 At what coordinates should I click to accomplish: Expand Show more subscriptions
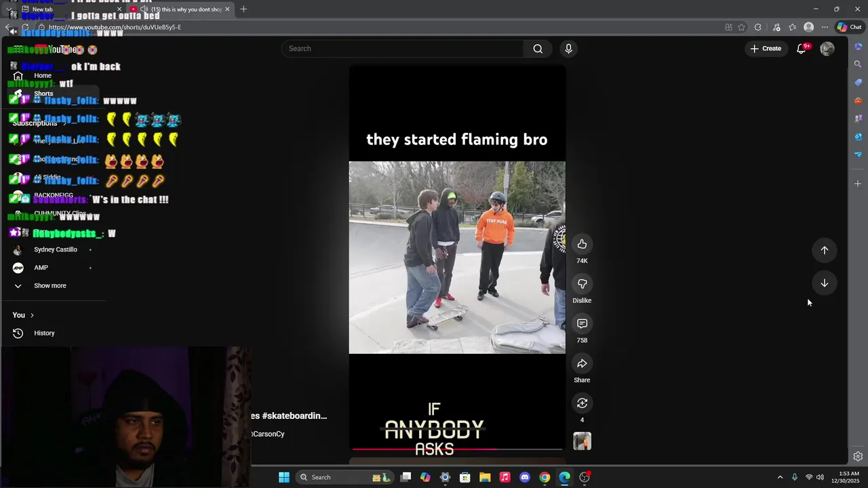point(54,286)
